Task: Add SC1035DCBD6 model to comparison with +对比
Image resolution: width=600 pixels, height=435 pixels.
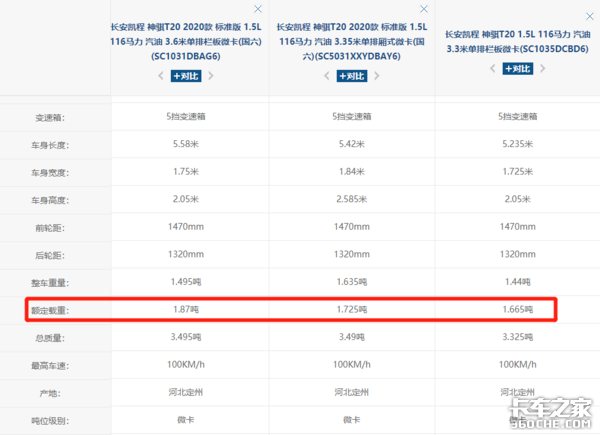Action: tap(518, 68)
